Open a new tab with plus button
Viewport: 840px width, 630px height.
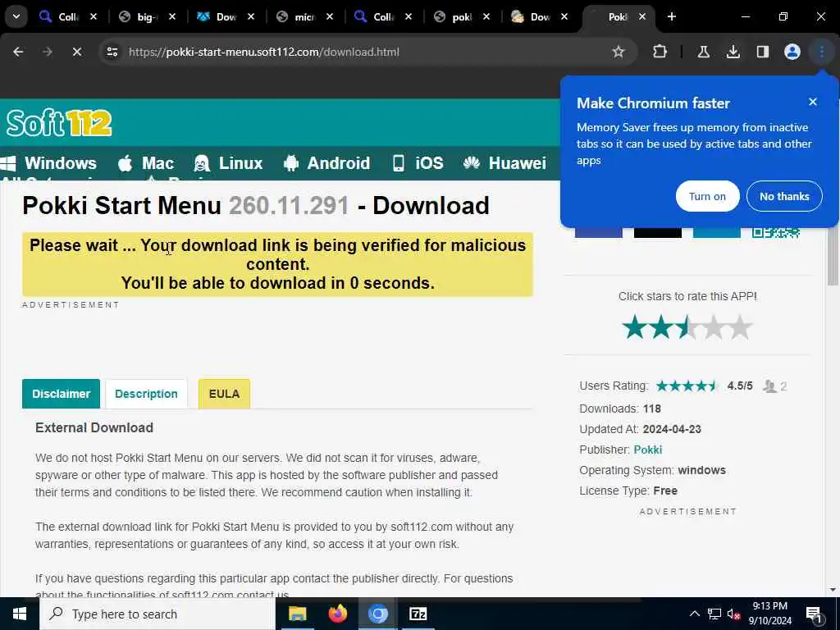pyautogui.click(x=672, y=16)
